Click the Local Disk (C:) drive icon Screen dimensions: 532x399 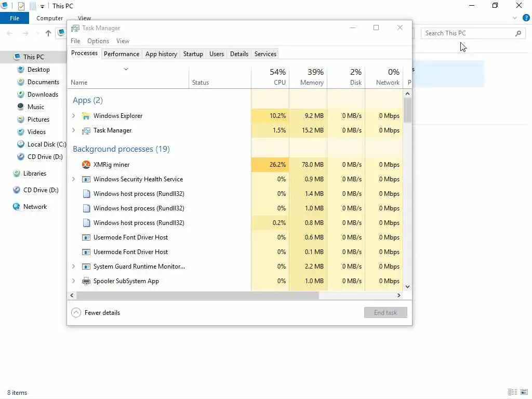point(21,144)
